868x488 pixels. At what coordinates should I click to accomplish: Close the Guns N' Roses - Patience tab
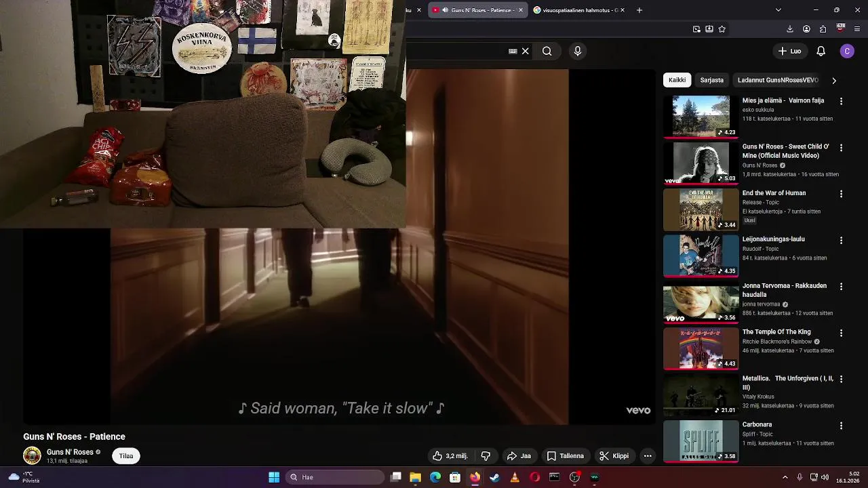[x=521, y=10]
